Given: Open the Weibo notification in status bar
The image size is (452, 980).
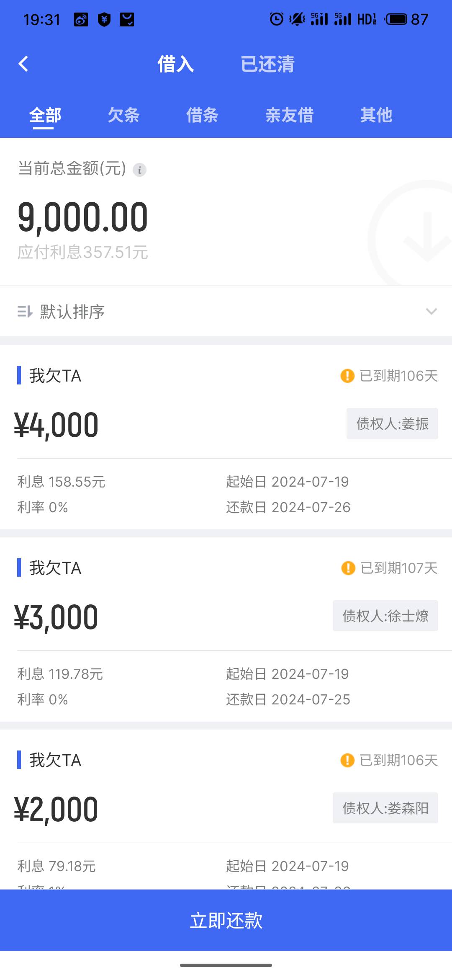Looking at the screenshot, I should (81, 19).
